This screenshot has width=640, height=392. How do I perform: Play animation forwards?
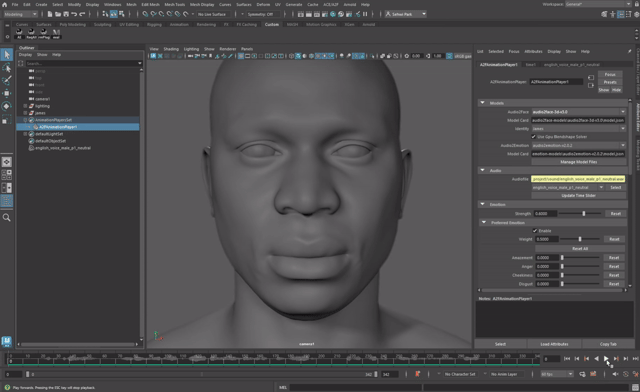(x=606, y=359)
